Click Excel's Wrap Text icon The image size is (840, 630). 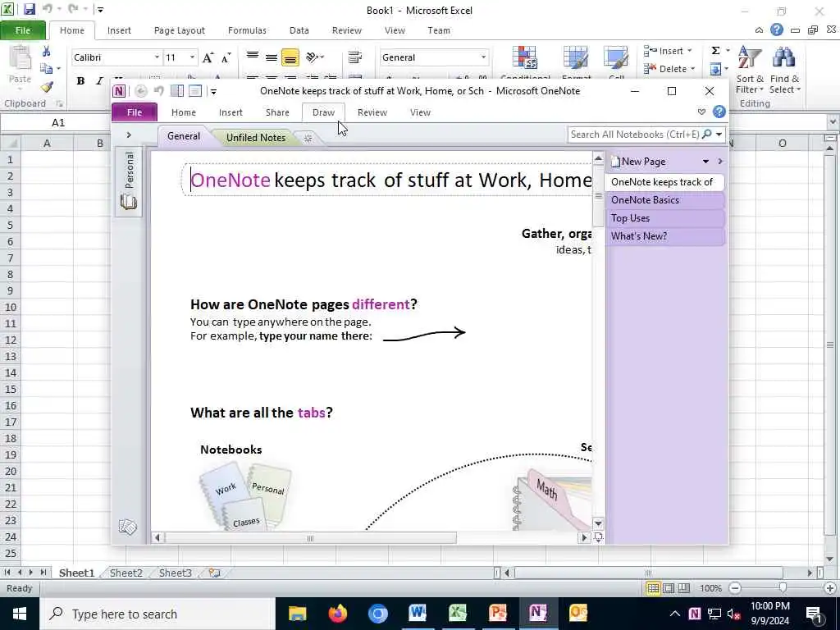click(x=354, y=57)
